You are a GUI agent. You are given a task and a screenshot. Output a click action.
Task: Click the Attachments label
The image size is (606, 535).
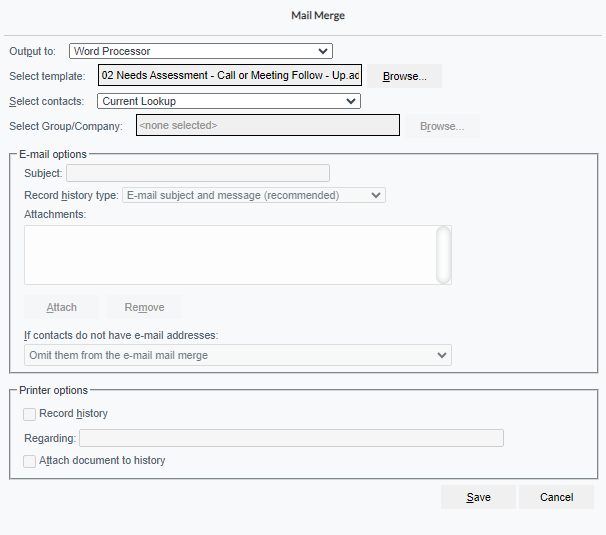pyautogui.click(x=55, y=214)
